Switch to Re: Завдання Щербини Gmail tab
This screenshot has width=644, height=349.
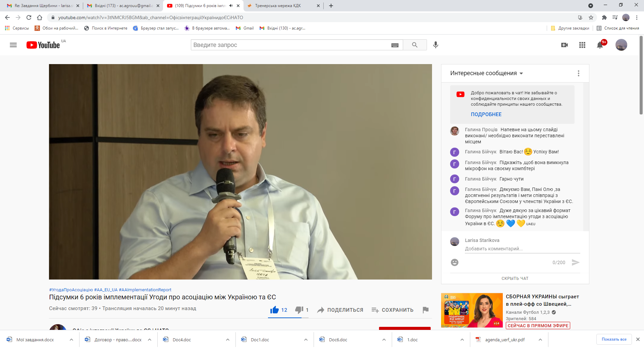[43, 6]
